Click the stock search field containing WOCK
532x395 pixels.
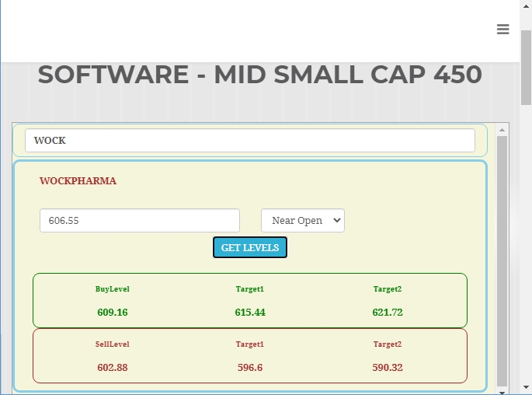point(249,141)
